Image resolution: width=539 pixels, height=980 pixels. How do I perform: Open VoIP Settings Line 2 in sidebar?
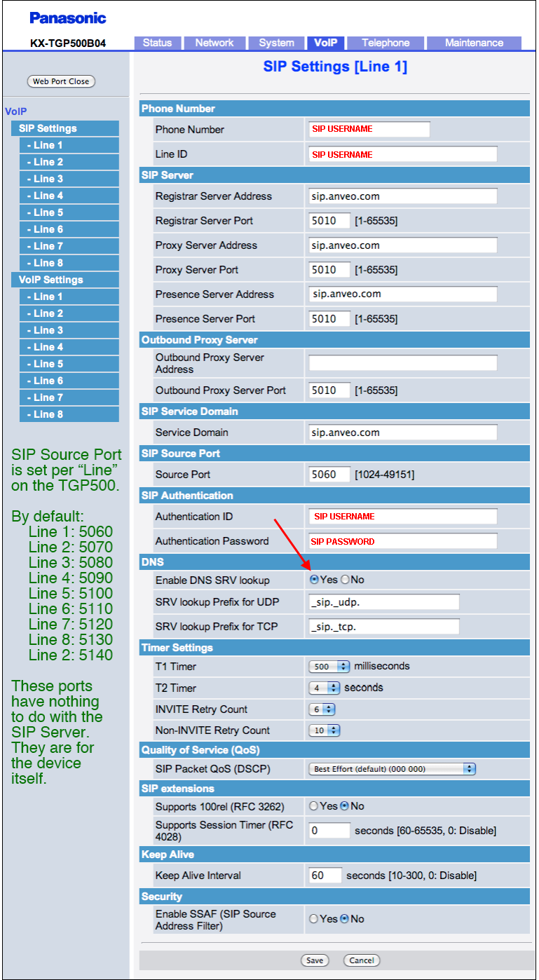pos(69,313)
